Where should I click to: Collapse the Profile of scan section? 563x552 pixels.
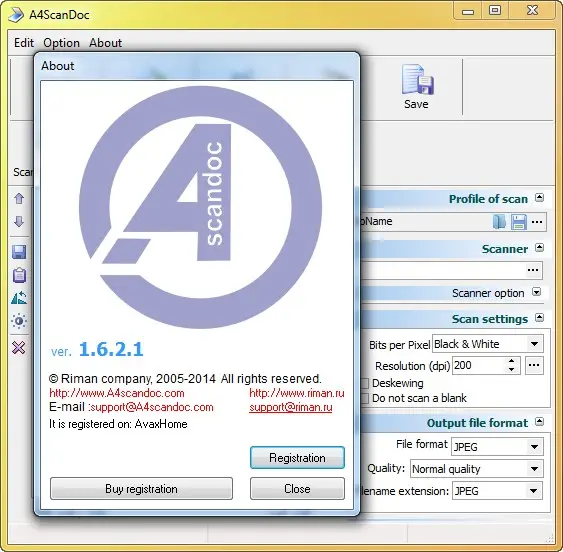pos(539,198)
